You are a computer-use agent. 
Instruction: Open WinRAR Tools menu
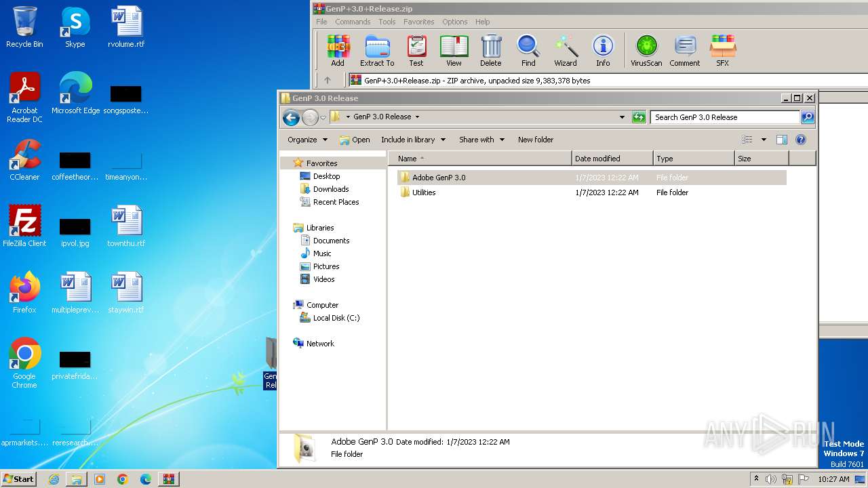(x=387, y=22)
